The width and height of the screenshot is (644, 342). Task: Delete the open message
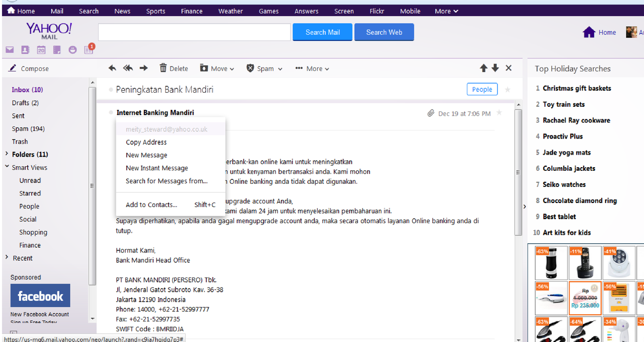click(174, 69)
